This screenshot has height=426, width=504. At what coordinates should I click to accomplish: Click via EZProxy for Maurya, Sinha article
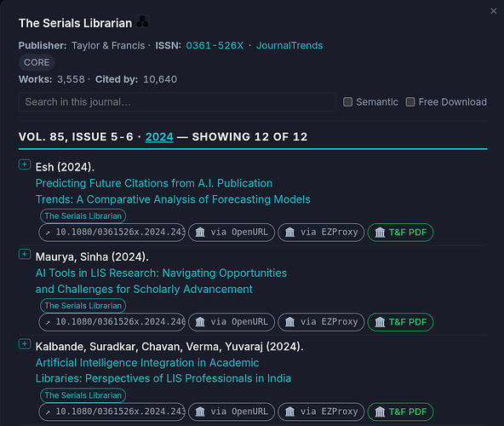click(321, 322)
